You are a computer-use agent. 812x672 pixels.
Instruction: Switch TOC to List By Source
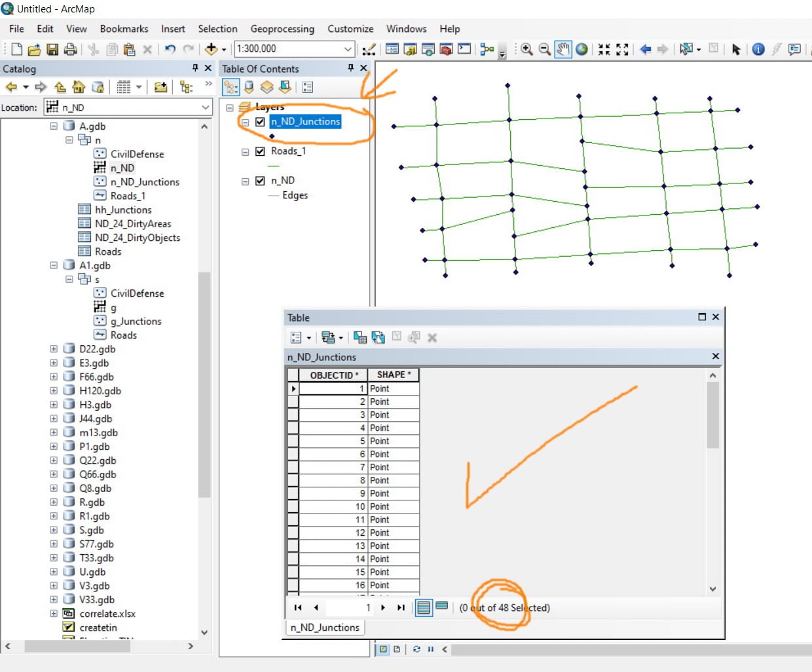click(x=249, y=87)
